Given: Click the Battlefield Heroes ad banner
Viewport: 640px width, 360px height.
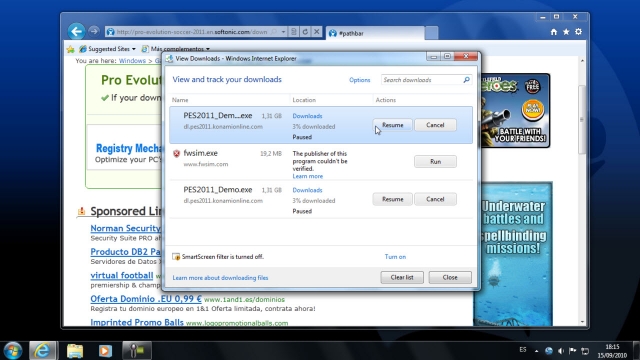Looking at the screenshot, I should pos(515,110).
